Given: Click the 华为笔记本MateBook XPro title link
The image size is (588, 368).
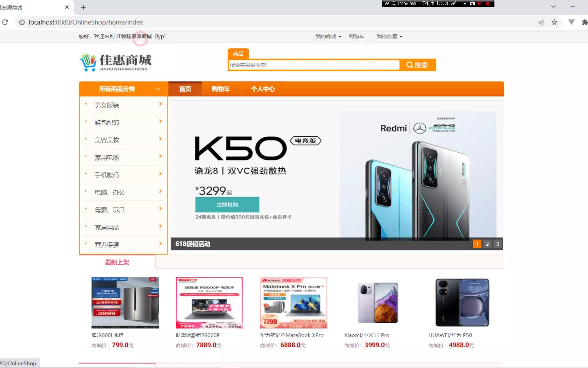Looking at the screenshot, I should [292, 335].
